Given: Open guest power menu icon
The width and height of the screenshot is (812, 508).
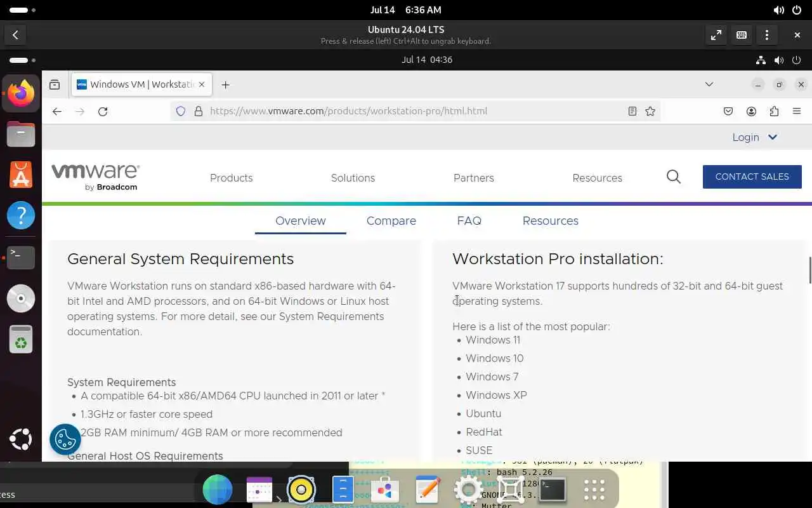Looking at the screenshot, I should pyautogui.click(x=797, y=60).
